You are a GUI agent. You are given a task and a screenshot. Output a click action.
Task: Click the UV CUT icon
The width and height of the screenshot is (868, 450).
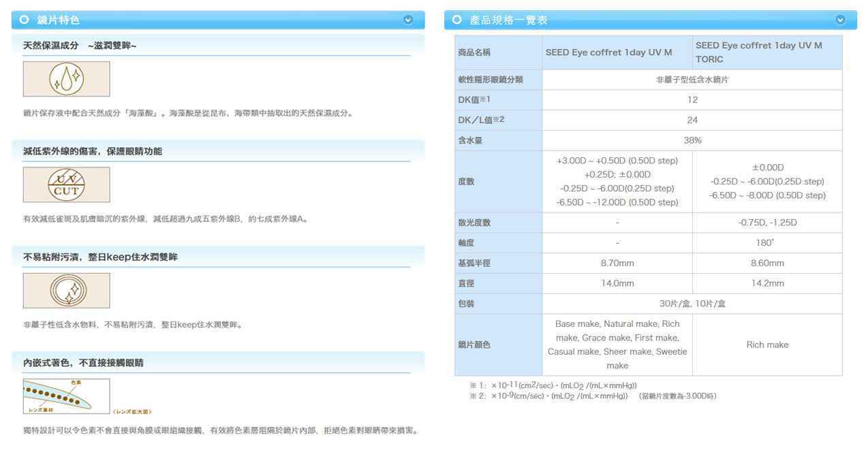pyautogui.click(x=66, y=184)
